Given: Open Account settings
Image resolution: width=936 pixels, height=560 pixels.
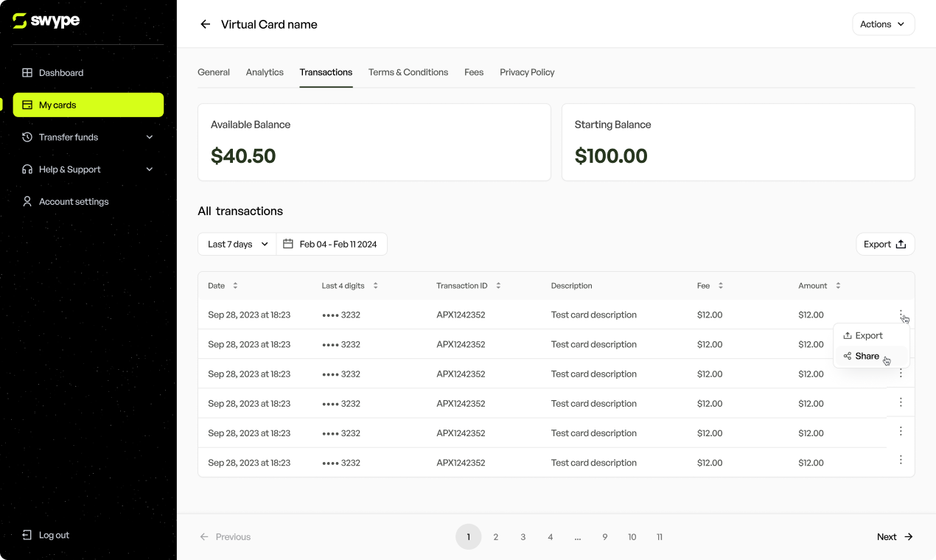Looking at the screenshot, I should 88,201.
